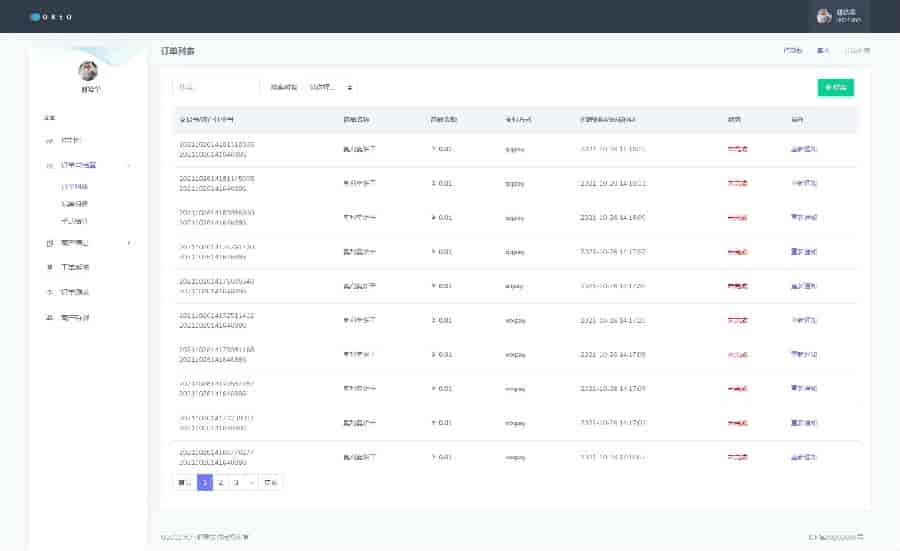The width and height of the screenshot is (900, 551).
Task: Click the icon of the bottom sidebar menu item
Action: tap(51, 317)
